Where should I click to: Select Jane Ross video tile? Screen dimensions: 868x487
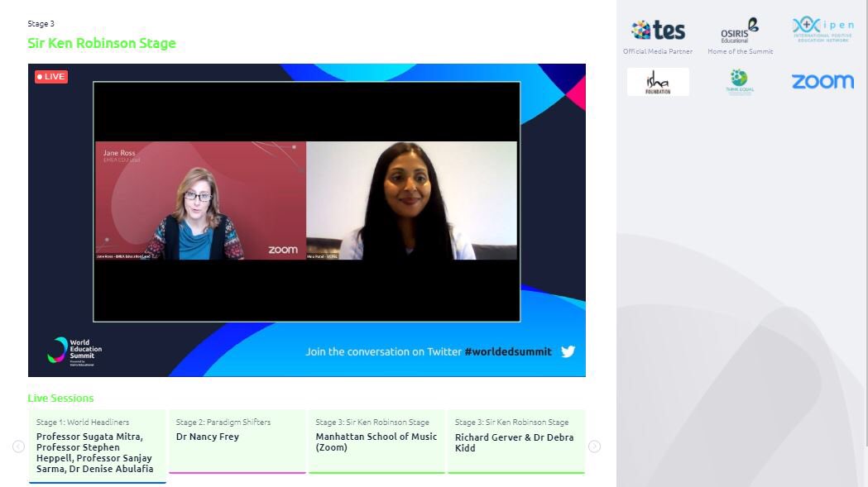coord(200,200)
